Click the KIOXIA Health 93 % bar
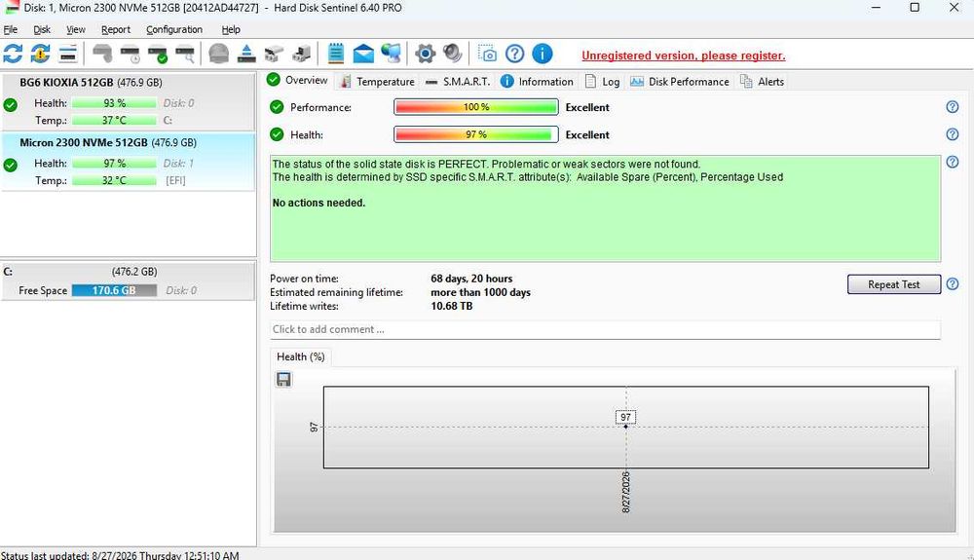Image resolution: width=974 pixels, height=560 pixels. pos(114,103)
